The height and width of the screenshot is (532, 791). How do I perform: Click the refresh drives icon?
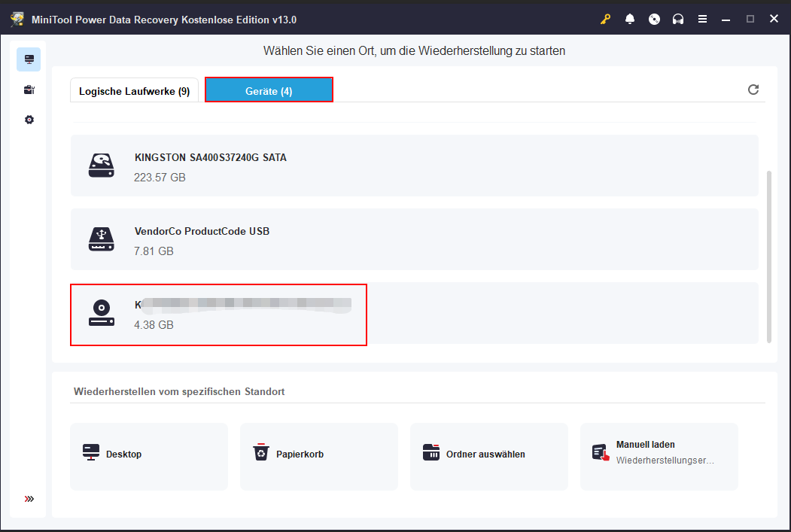pos(753,90)
